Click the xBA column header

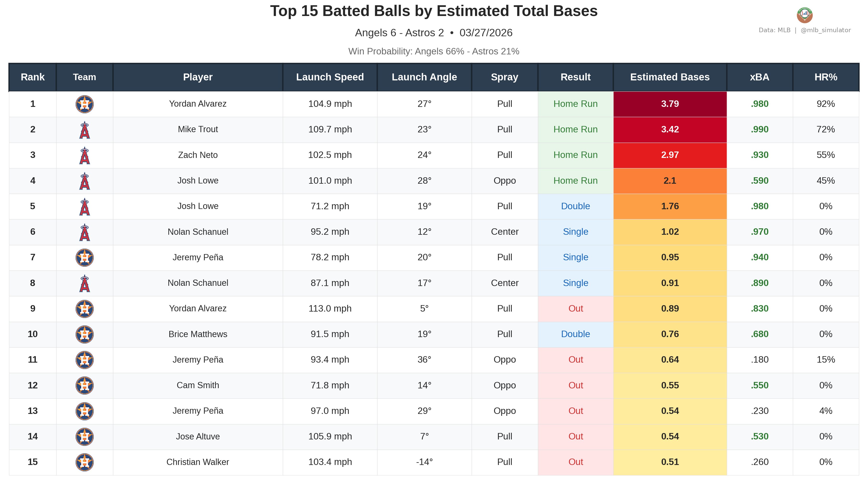(x=759, y=77)
